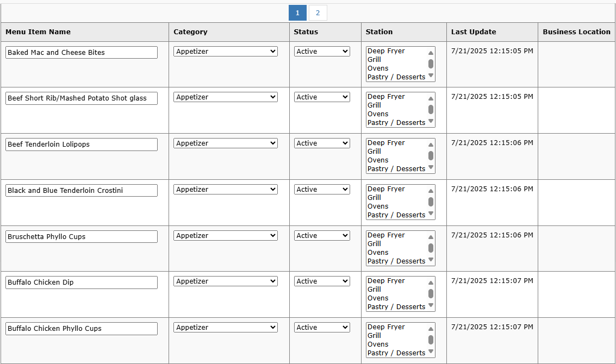Open Status dropdown for Black and Blue Tenderloin Crostini
Screen dimensions: 616x364
(x=322, y=189)
